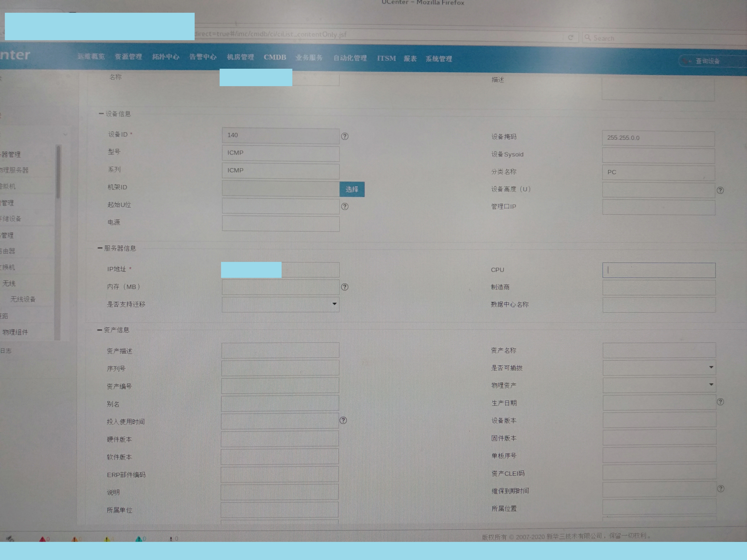Open the CMDB menu
Image resolution: width=747 pixels, height=560 pixels.
(x=275, y=57)
